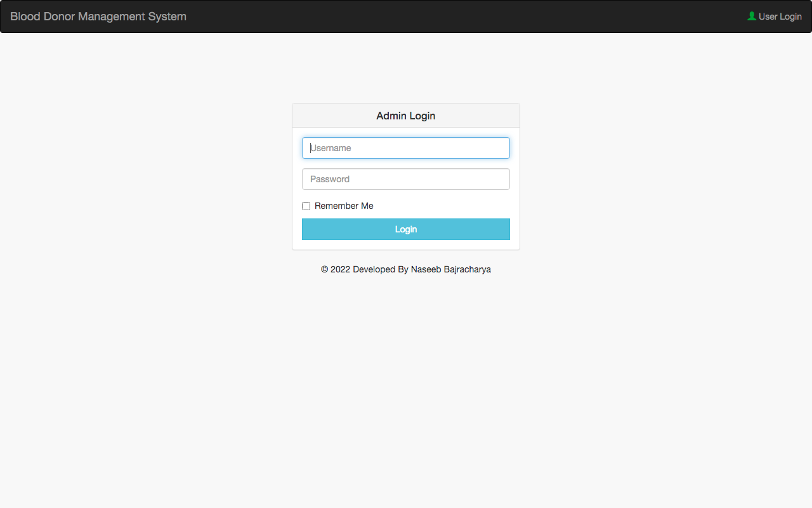The width and height of the screenshot is (812, 508).
Task: Enable the Remember Me checkbox
Action: click(x=306, y=206)
